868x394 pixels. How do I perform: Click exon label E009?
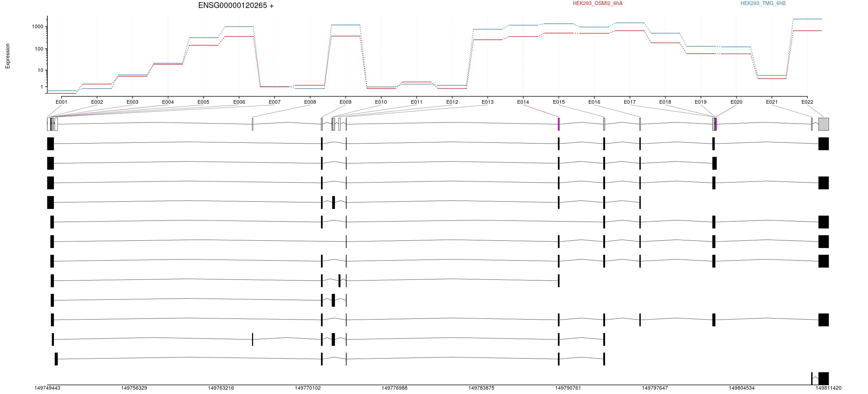[345, 102]
